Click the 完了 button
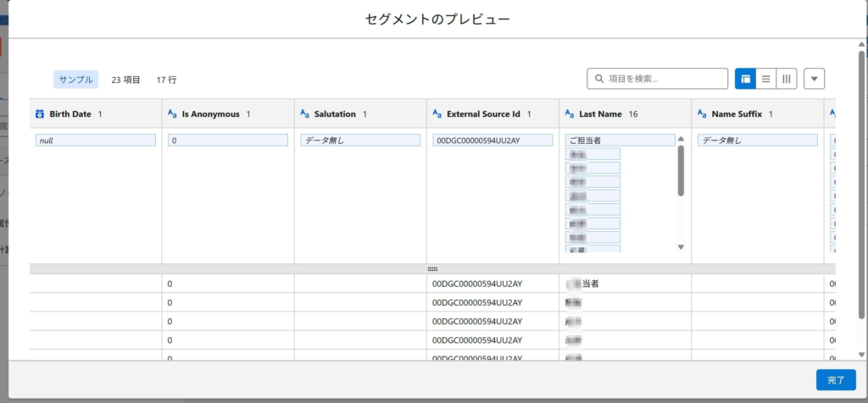 pyautogui.click(x=836, y=380)
